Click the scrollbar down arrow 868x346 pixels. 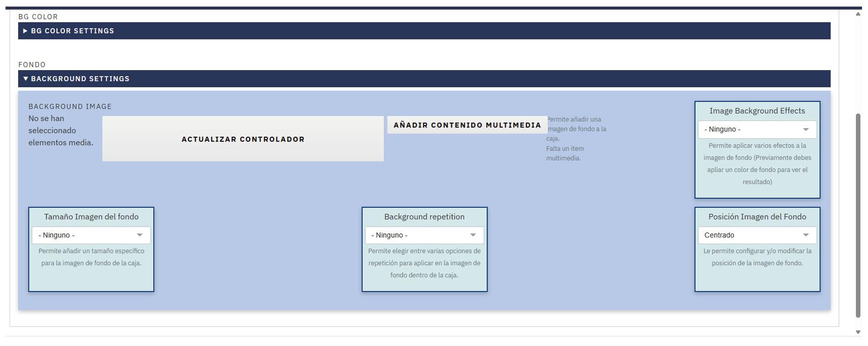coord(858,332)
